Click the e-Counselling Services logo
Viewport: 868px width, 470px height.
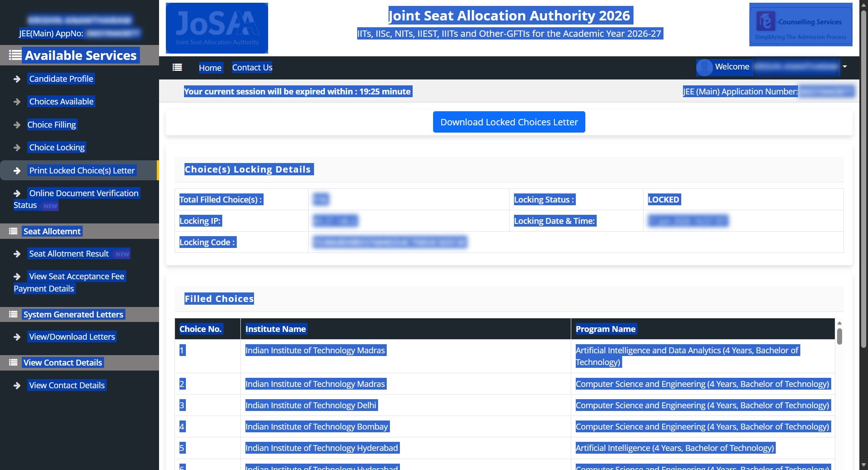point(801,25)
